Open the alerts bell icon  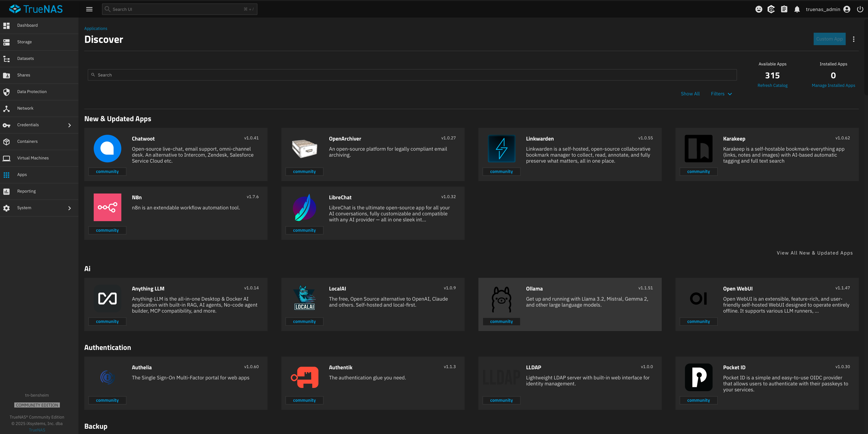pos(797,9)
